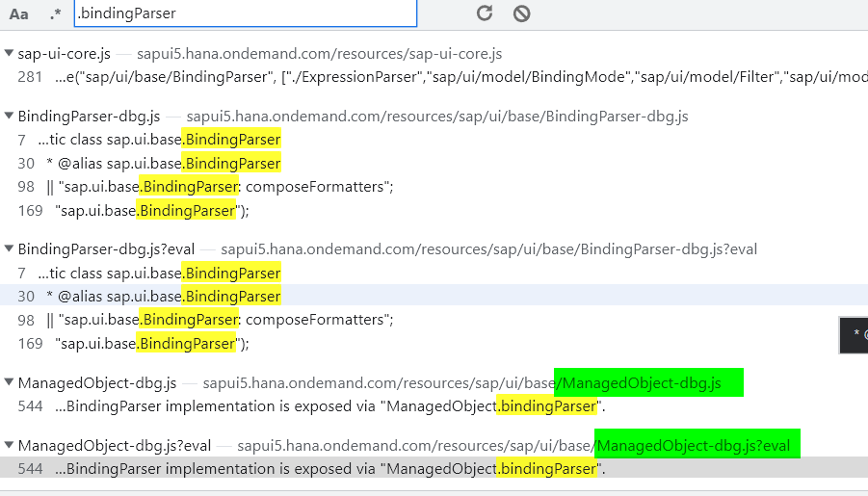The height and width of the screenshot is (496, 868).
Task: Open line 544 result under ManagedObject-dbg.js
Action: pyautogui.click(x=434, y=406)
